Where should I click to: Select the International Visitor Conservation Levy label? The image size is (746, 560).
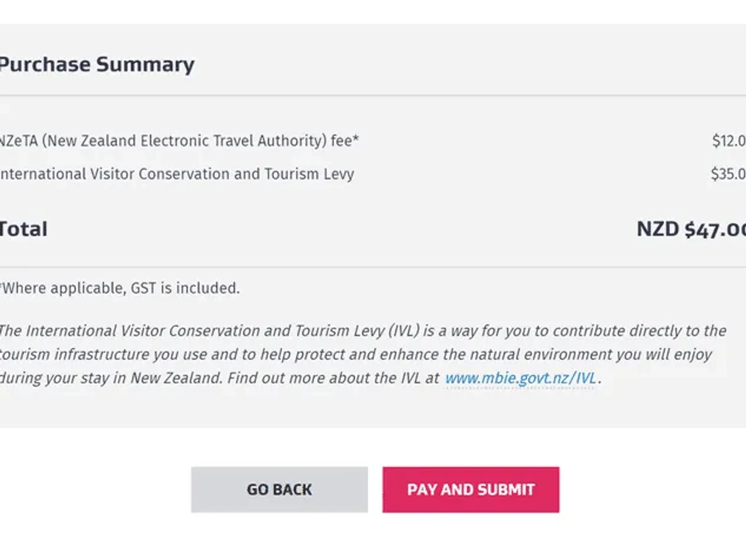pos(177,174)
